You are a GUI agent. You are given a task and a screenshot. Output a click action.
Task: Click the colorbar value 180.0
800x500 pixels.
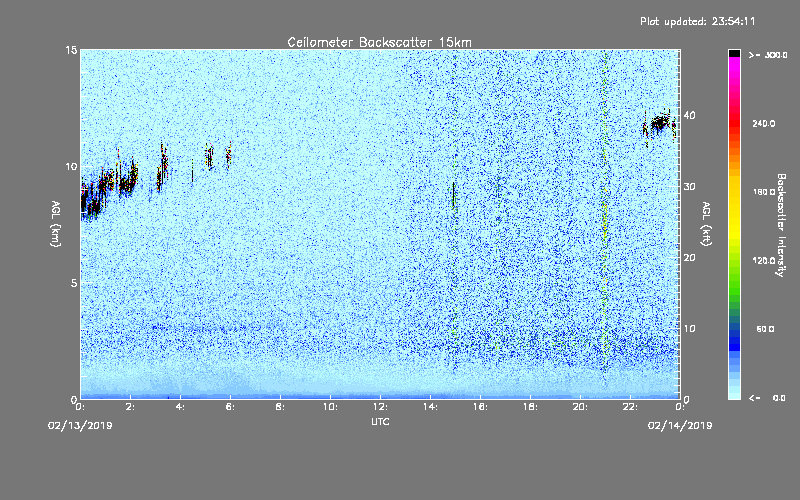764,192
